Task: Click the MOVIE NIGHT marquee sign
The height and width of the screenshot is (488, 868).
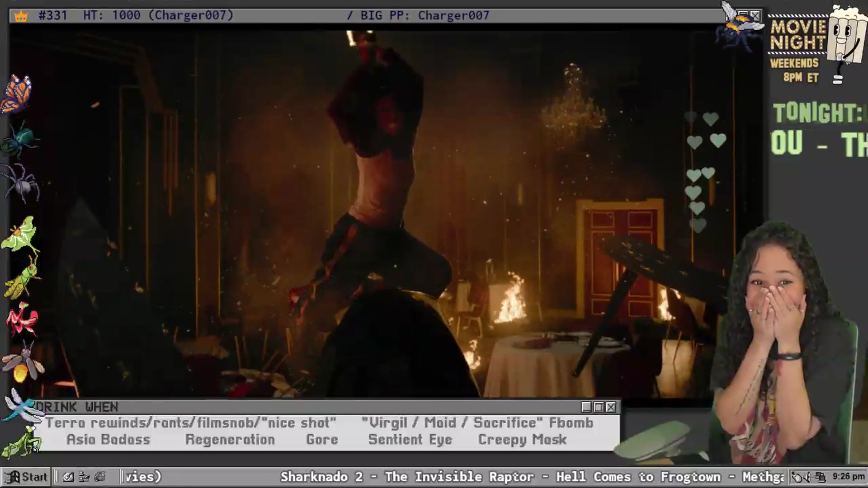Action: 797,35
